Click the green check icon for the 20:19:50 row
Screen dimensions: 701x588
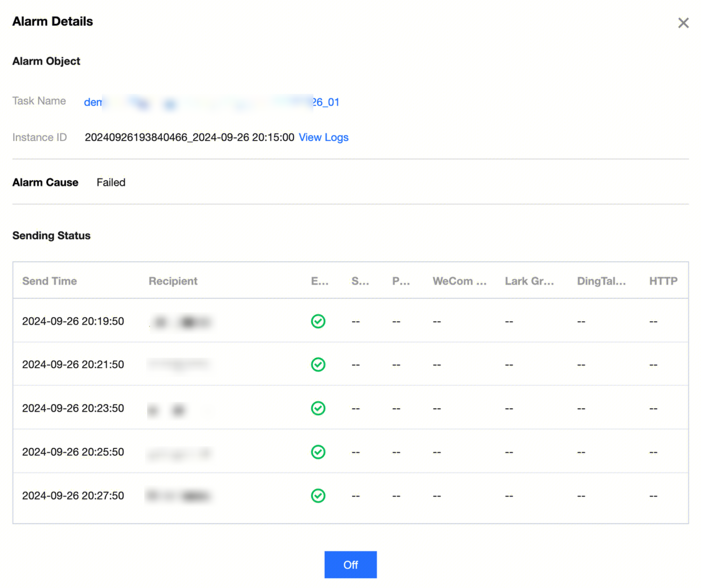tap(318, 321)
